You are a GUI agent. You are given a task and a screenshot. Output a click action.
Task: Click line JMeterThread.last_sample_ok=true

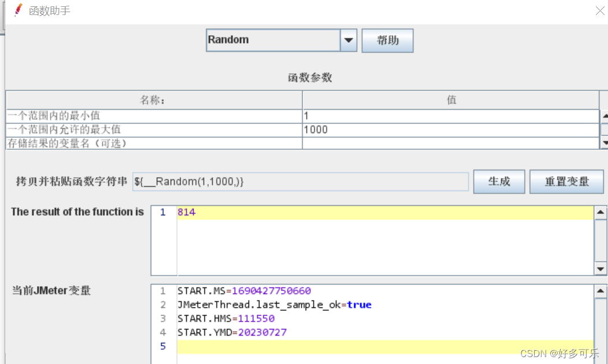click(275, 305)
